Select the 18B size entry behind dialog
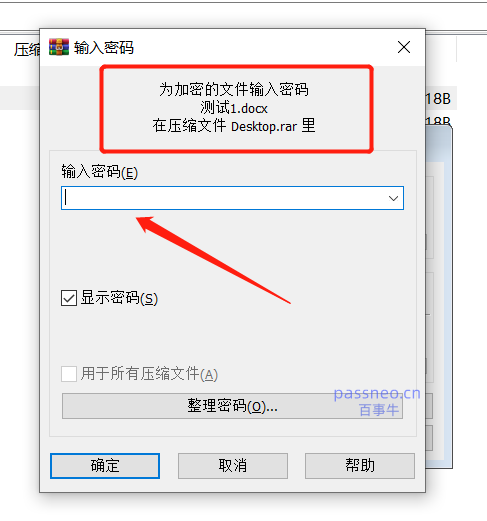Viewport: 487px width, 521px height. [x=438, y=99]
